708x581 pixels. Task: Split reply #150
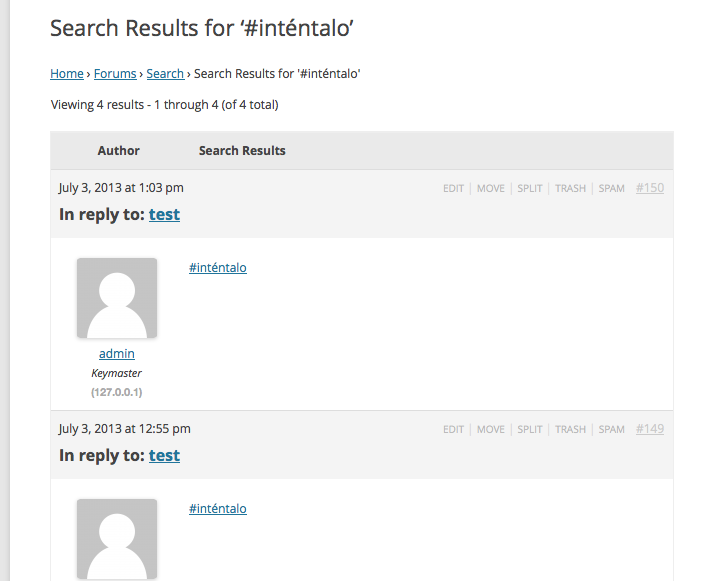pyautogui.click(x=530, y=188)
